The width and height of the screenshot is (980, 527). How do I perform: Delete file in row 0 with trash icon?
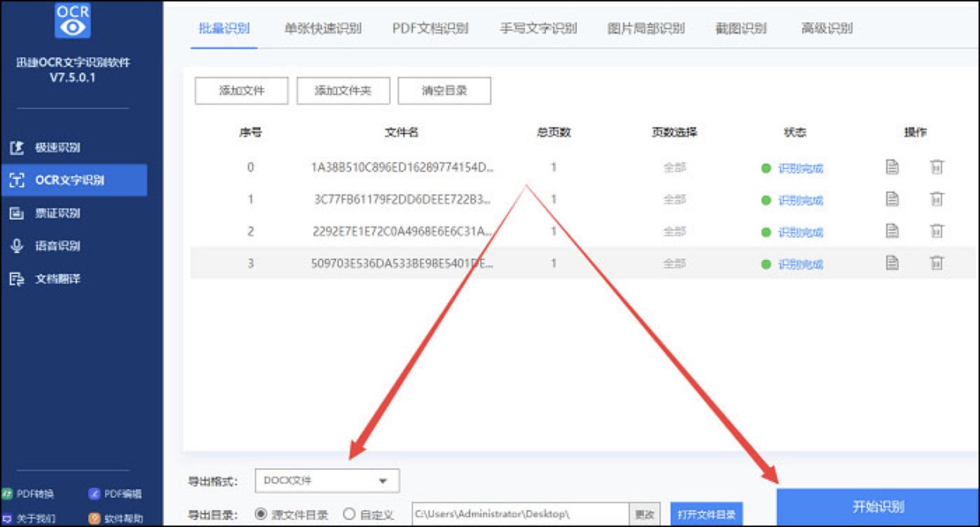pos(937,167)
